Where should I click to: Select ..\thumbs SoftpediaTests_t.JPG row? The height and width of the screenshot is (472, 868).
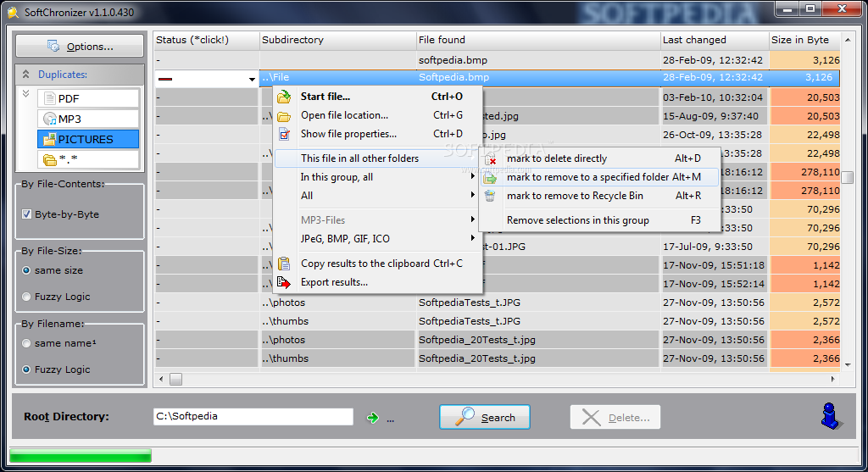pyautogui.click(x=497, y=321)
